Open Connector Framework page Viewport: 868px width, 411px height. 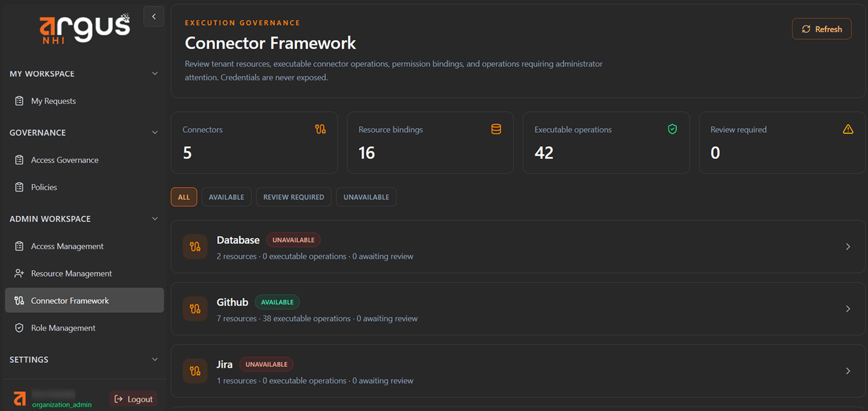(x=85, y=300)
